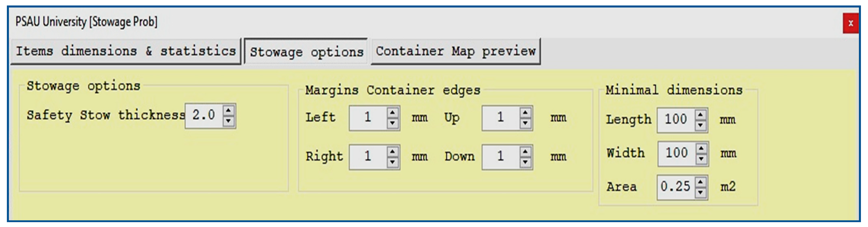
Task: Open the Container Map preview tab
Action: pyautogui.click(x=456, y=51)
